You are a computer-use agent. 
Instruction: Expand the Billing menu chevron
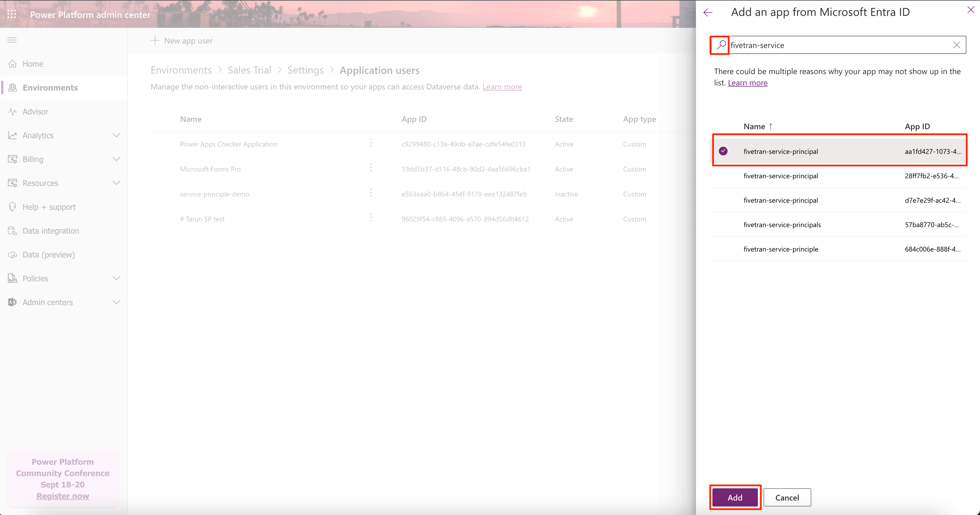pos(116,159)
